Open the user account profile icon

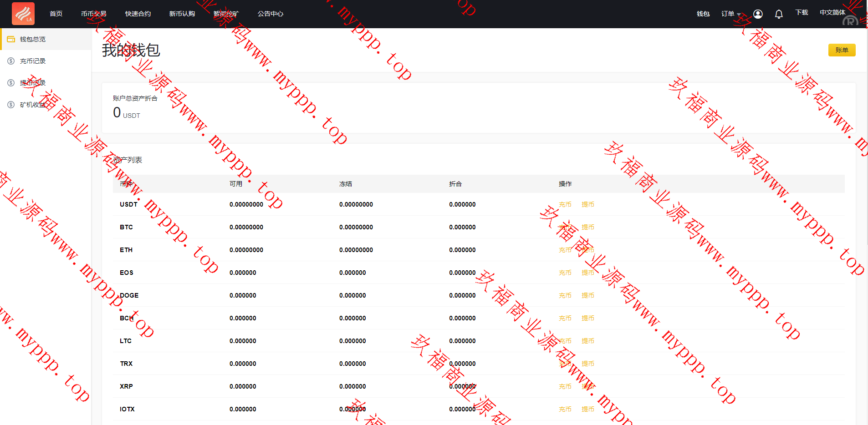[x=758, y=14]
